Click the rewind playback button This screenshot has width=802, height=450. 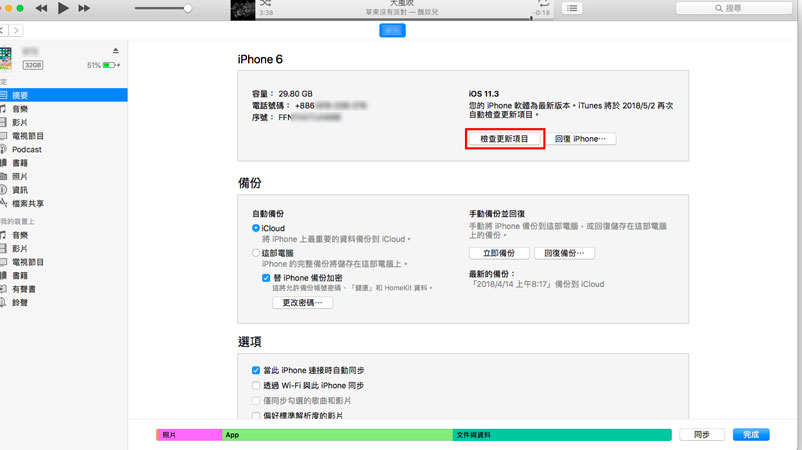(41, 8)
